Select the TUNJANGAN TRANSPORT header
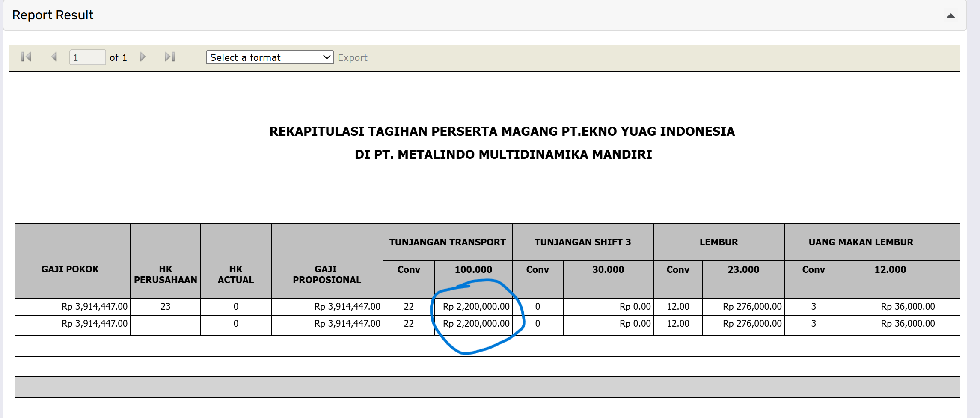 tap(448, 242)
